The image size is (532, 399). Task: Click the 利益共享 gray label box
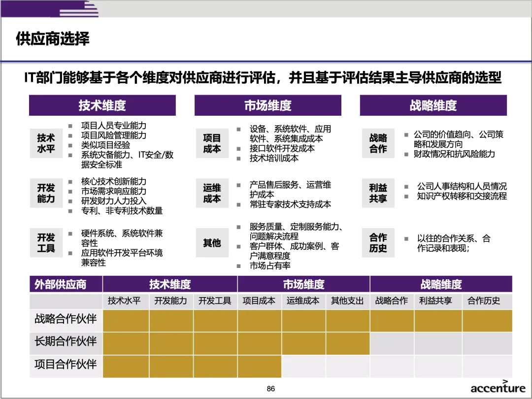click(x=378, y=193)
